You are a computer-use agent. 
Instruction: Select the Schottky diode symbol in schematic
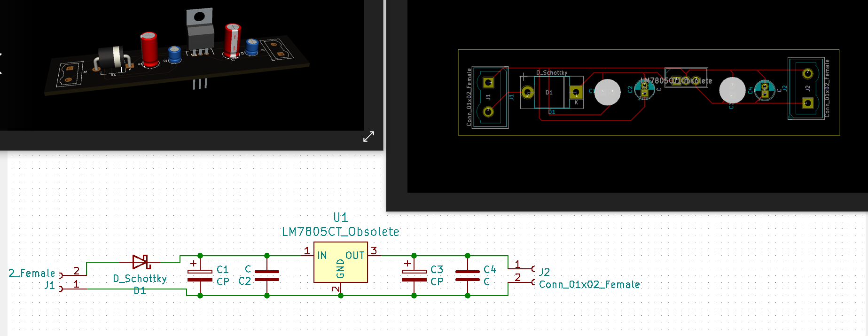(141, 262)
